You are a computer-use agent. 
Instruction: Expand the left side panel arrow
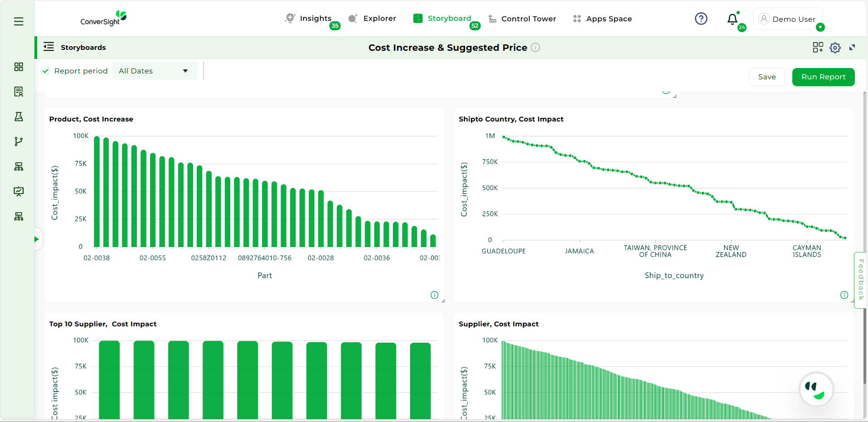point(37,239)
